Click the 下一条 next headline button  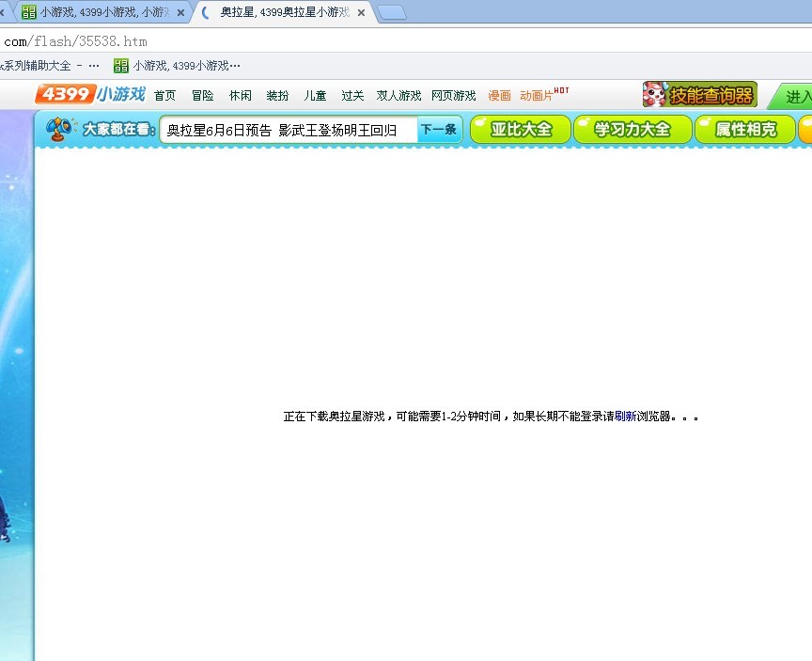(x=438, y=130)
